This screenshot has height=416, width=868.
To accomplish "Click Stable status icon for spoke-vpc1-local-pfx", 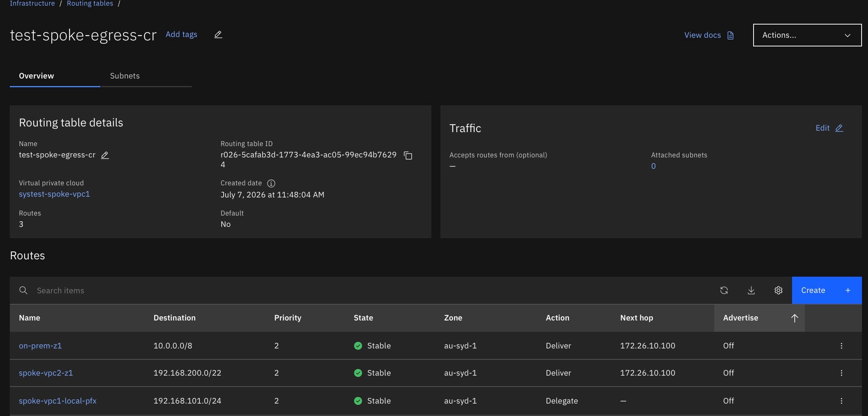I will click(358, 401).
